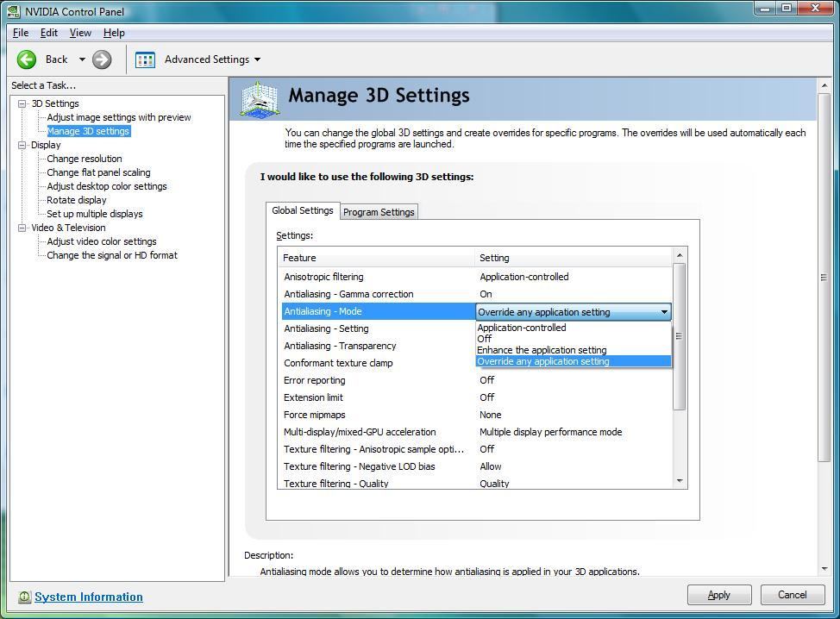Select the Texture filtering - Quality row
840x619 pixels.
coord(476,483)
